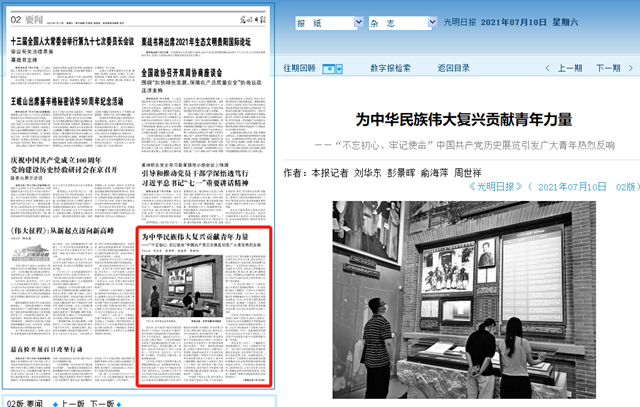640x407 pixels.
Task: Go to next issue 下一期
Action: pyautogui.click(x=607, y=68)
